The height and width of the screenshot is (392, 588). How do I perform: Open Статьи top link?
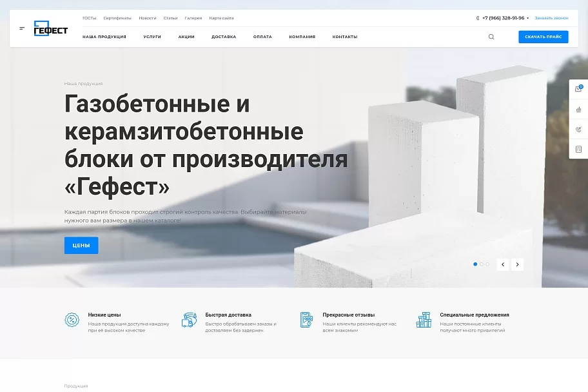click(171, 18)
